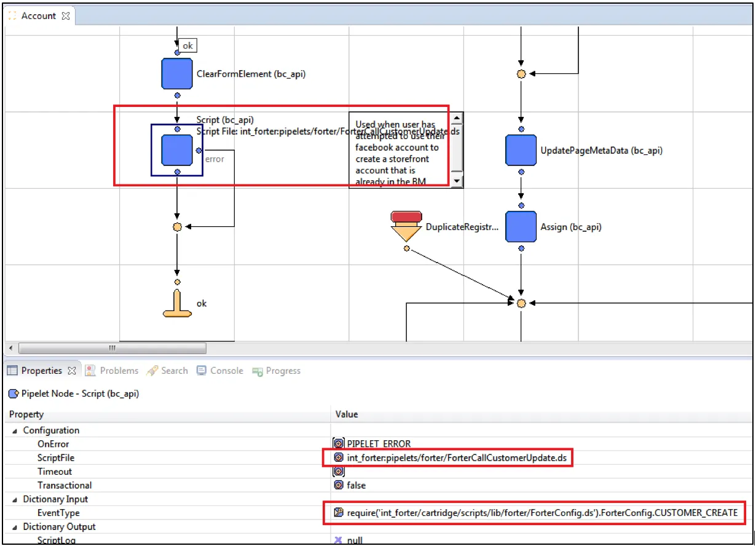Close the Account editor tab
The image size is (756, 546).
coord(66,16)
